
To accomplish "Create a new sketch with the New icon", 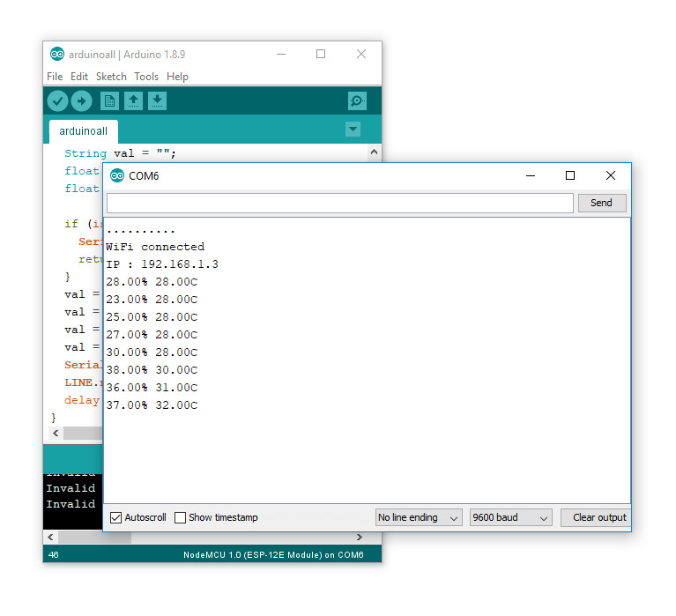I will pyautogui.click(x=109, y=101).
